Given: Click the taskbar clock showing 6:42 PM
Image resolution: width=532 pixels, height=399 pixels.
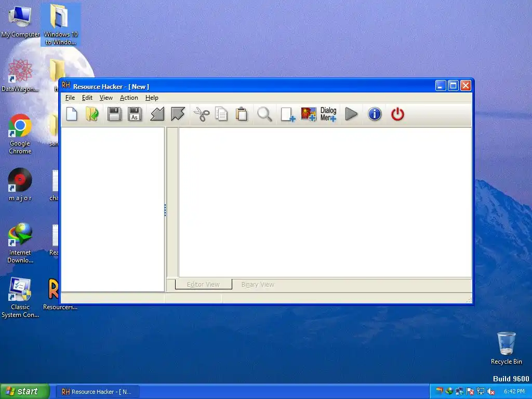Looking at the screenshot, I should pyautogui.click(x=514, y=392).
